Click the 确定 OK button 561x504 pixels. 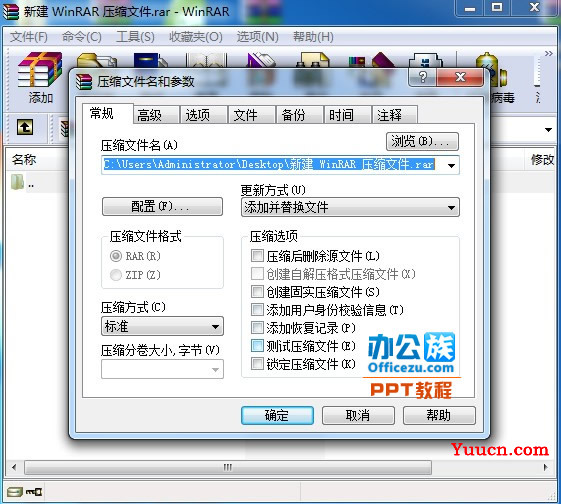point(277,415)
